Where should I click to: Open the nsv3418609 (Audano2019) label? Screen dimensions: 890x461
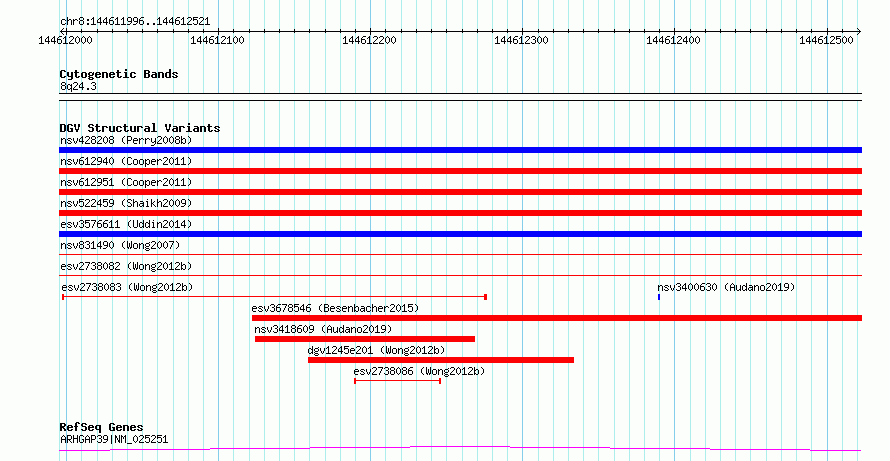[x=323, y=329]
